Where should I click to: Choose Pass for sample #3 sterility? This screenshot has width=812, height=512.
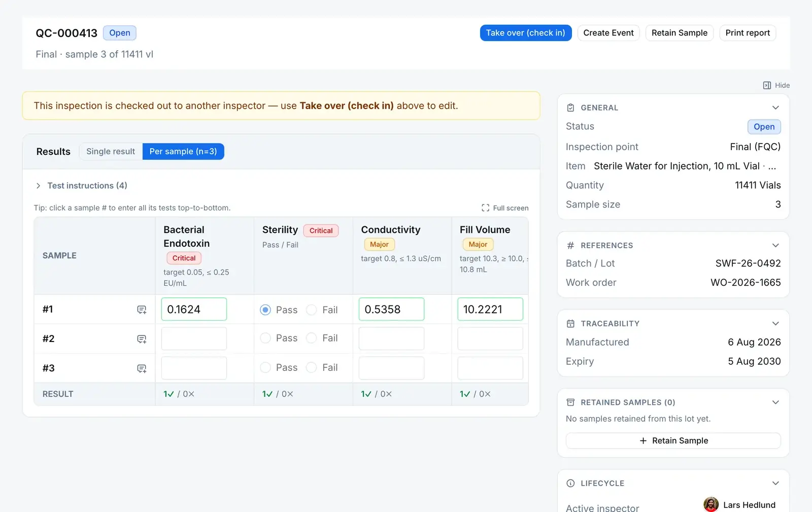coord(265,367)
